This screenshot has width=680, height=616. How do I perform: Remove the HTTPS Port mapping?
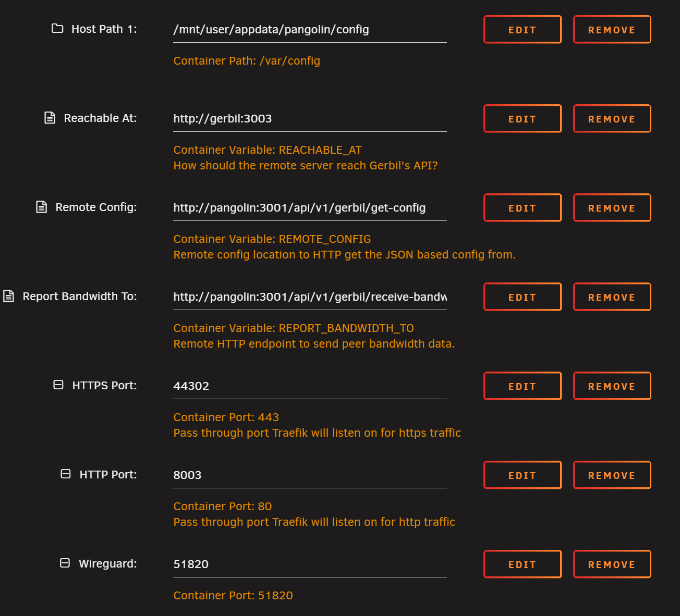click(612, 386)
